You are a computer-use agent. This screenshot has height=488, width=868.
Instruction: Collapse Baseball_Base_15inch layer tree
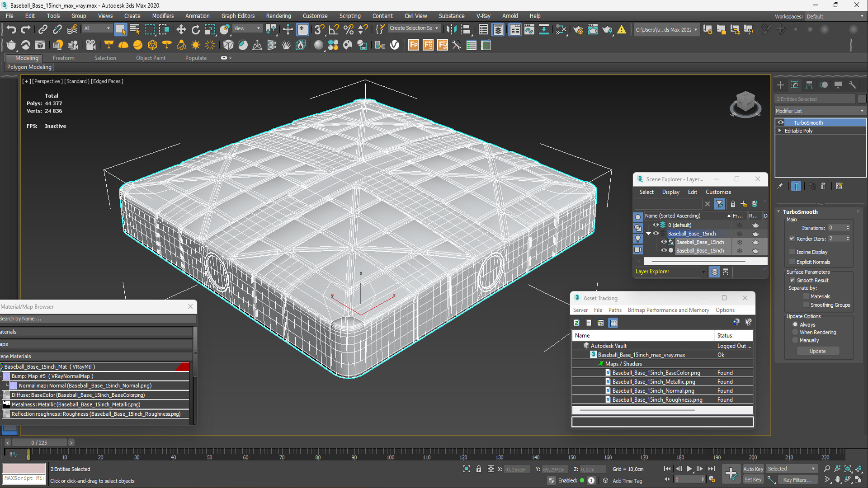[648, 234]
